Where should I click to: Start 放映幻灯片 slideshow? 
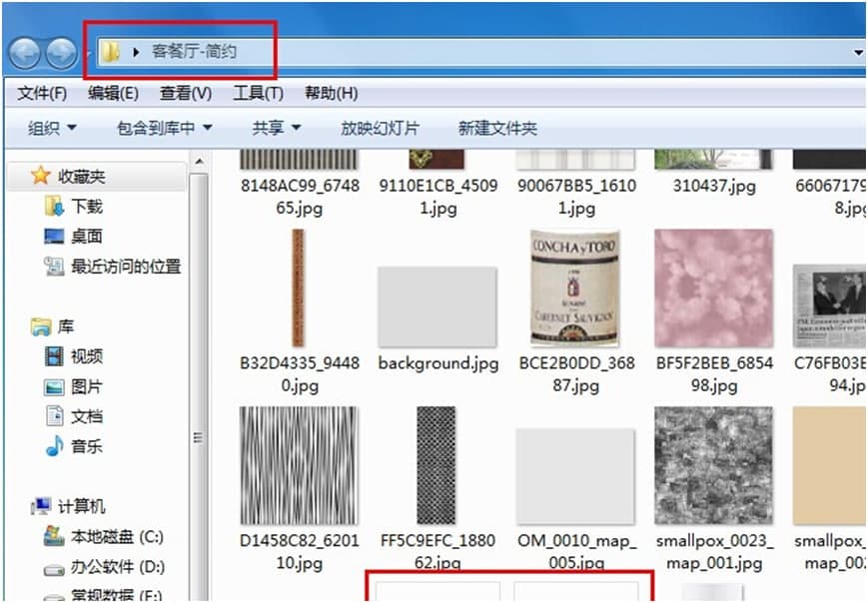pos(380,129)
